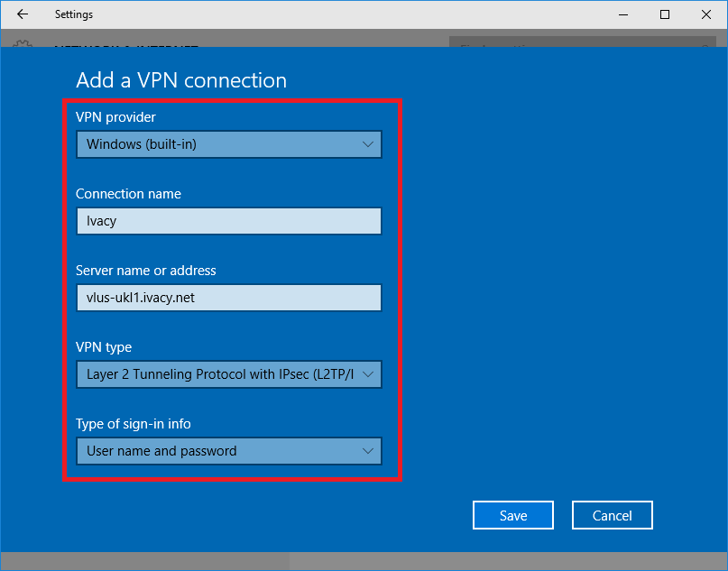Minimize the Settings window
This screenshot has height=571, width=728.
(x=623, y=14)
